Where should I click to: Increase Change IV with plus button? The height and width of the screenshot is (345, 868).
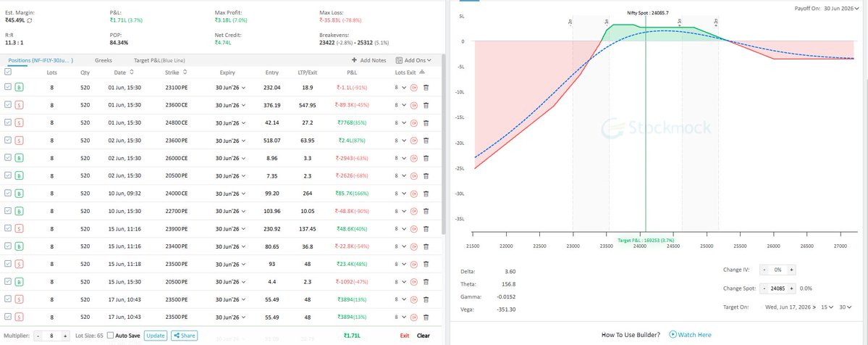(x=791, y=270)
